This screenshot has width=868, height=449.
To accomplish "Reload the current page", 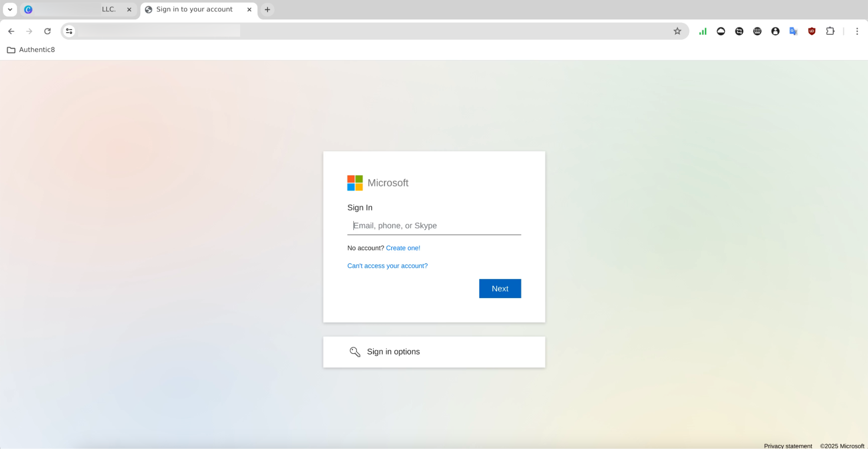I will [x=47, y=31].
